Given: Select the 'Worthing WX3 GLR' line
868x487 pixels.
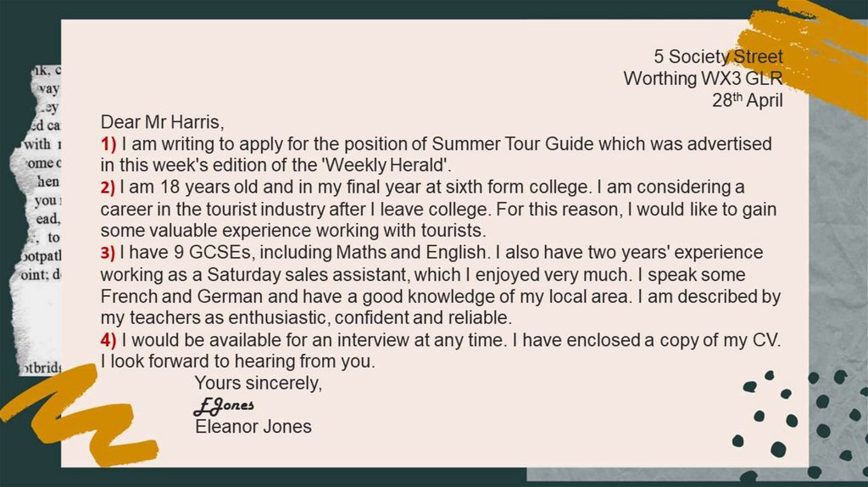Looking at the screenshot, I should [x=703, y=78].
